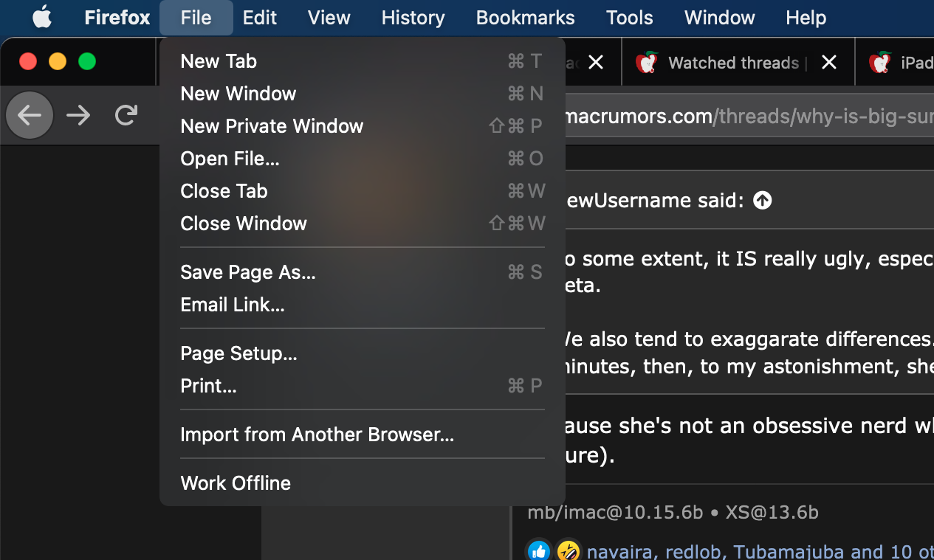Open list of users who reacted
Screen dimensions: 934x560
760,552
